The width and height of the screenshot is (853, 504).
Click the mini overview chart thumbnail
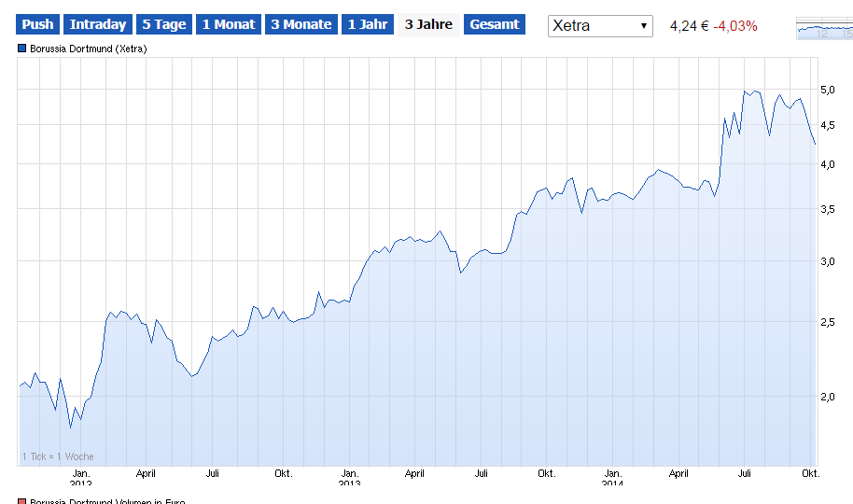point(823,28)
